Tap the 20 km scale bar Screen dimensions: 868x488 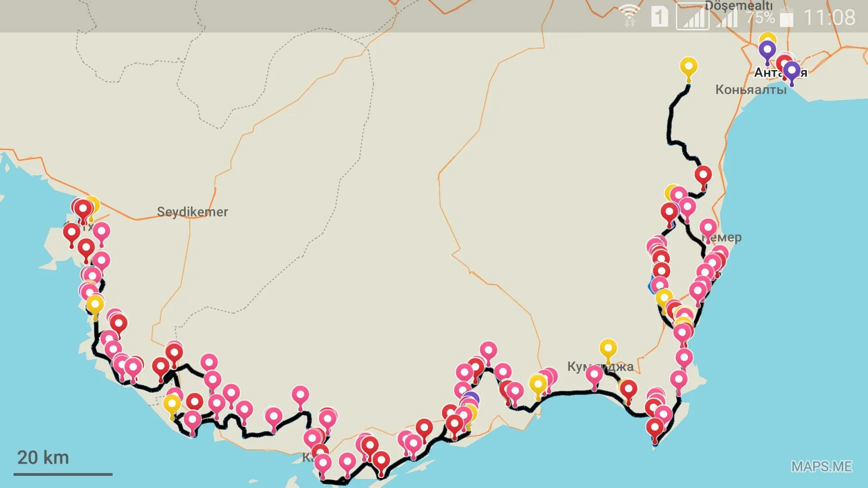pyautogui.click(x=63, y=463)
